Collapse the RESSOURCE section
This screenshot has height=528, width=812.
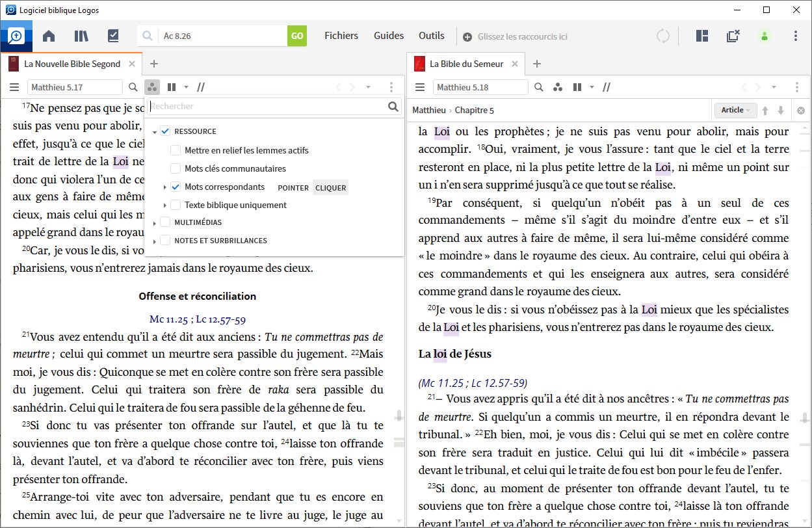155,132
